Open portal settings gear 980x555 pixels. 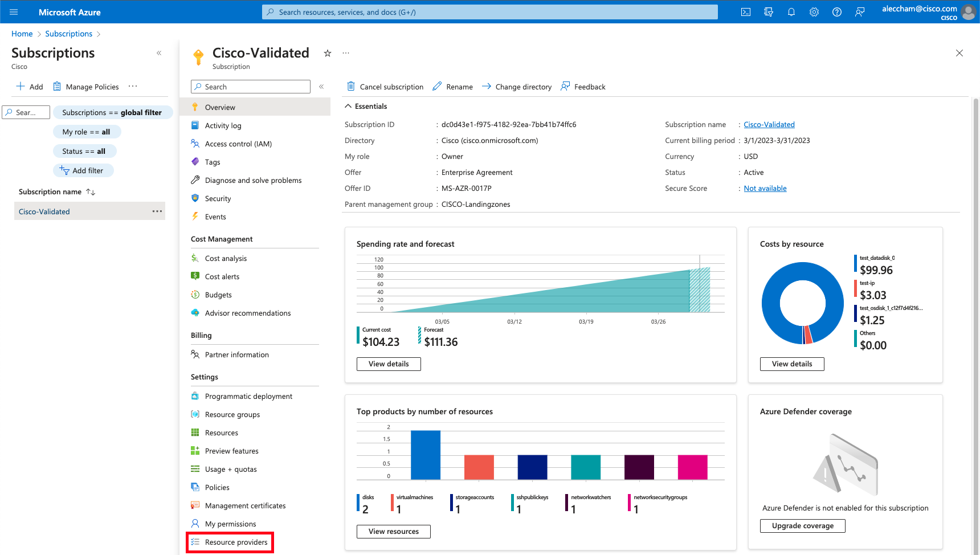click(x=814, y=12)
